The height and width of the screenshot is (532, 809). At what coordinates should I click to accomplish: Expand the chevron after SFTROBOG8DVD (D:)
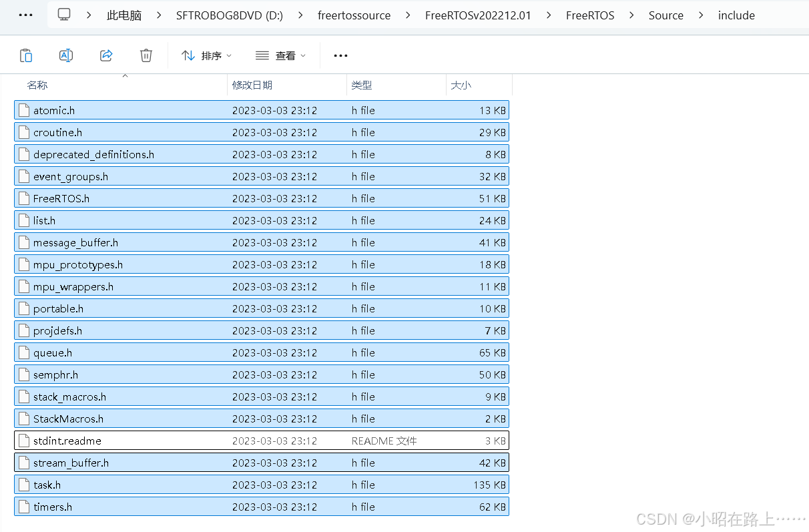click(300, 15)
